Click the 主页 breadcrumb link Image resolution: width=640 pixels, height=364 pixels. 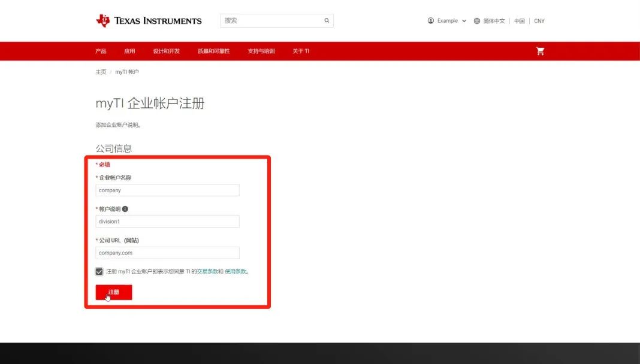click(101, 72)
